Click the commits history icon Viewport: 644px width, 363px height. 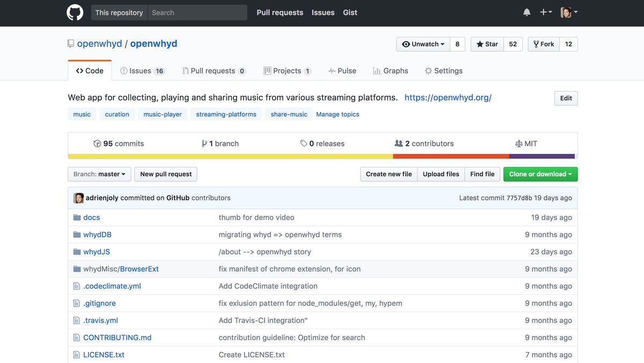pyautogui.click(x=98, y=143)
